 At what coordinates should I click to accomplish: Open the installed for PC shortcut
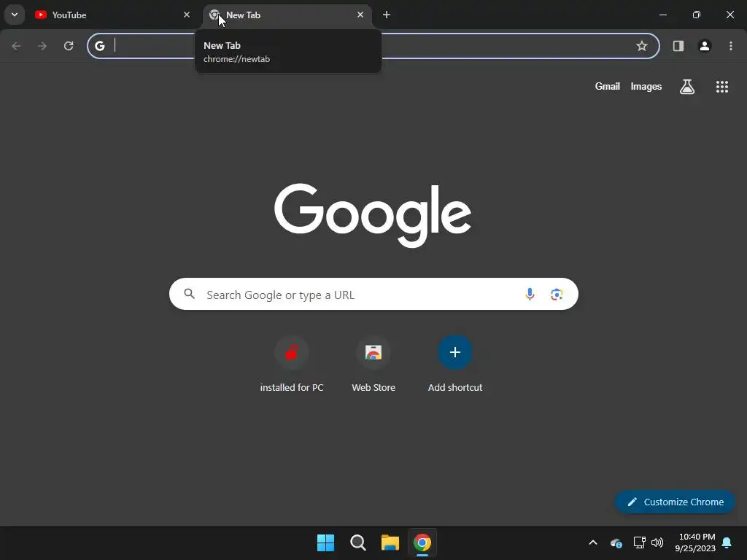(x=292, y=365)
